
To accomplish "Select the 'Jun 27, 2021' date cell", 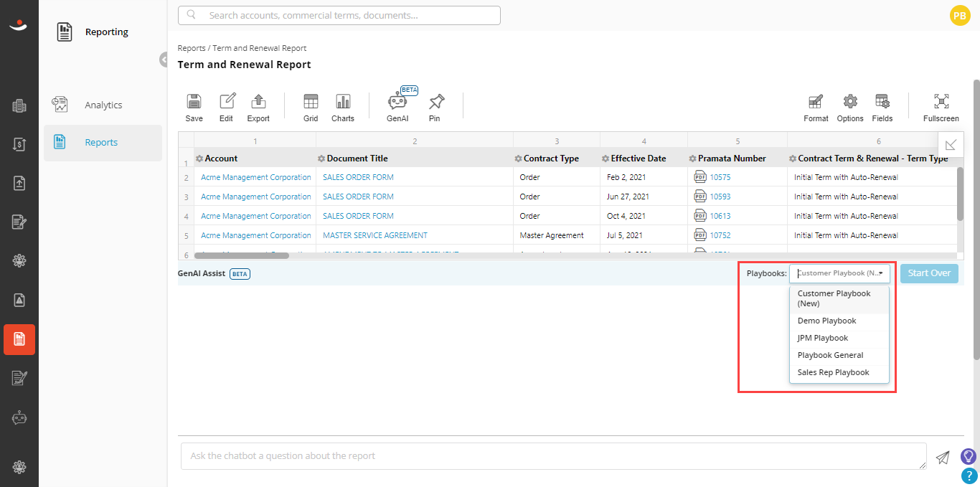I will 628,197.
